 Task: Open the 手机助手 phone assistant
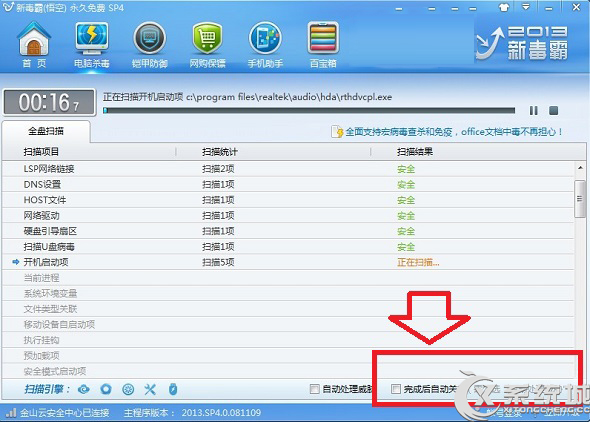point(265,44)
